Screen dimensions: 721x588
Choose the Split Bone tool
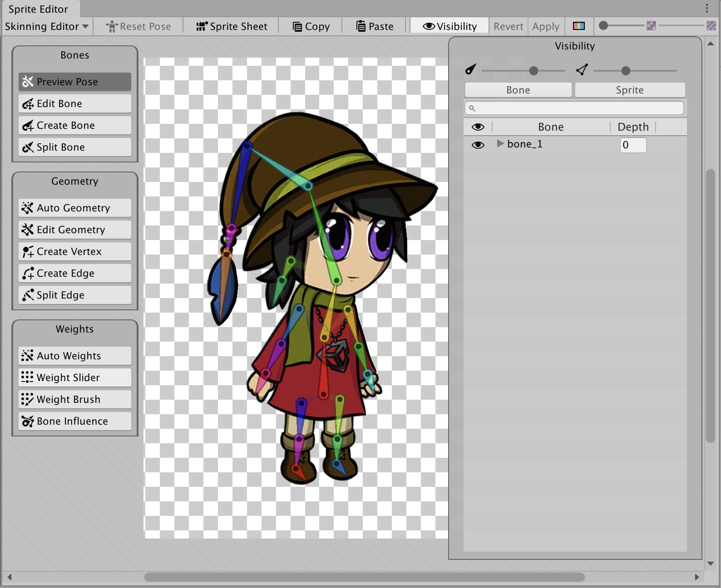(75, 147)
